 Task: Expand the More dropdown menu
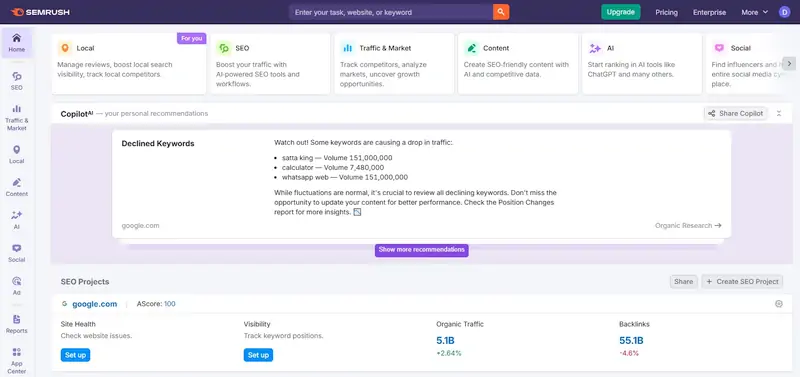coord(755,12)
